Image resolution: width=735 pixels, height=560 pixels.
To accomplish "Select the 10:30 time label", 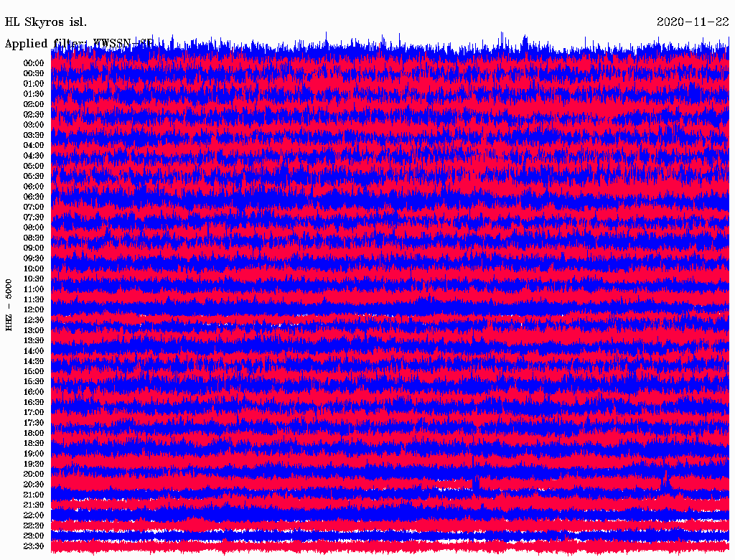I will point(34,279).
